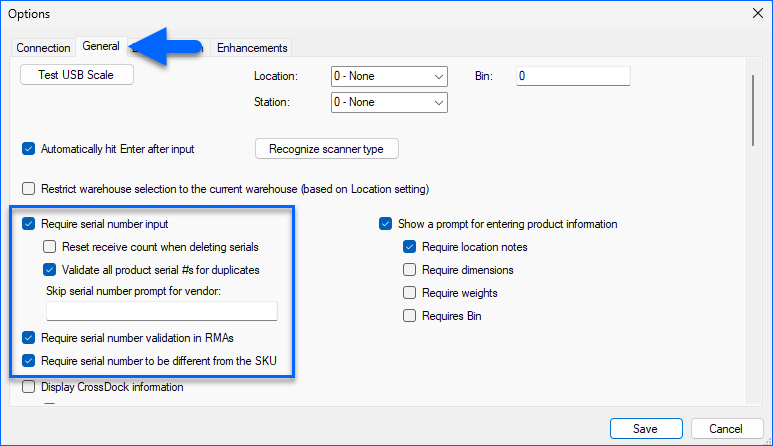Switch to the Connection tab
Screen dimensions: 773x446
pos(43,48)
